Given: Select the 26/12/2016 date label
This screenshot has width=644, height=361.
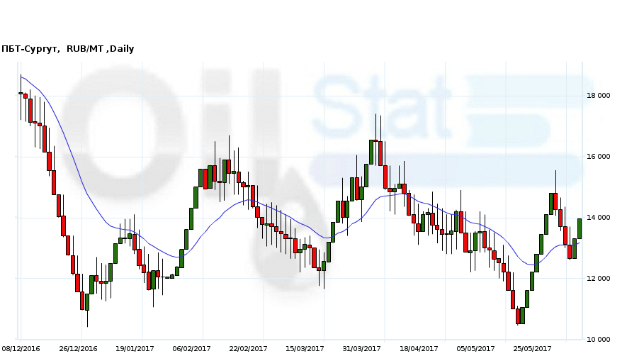Looking at the screenshot, I should tap(78, 348).
